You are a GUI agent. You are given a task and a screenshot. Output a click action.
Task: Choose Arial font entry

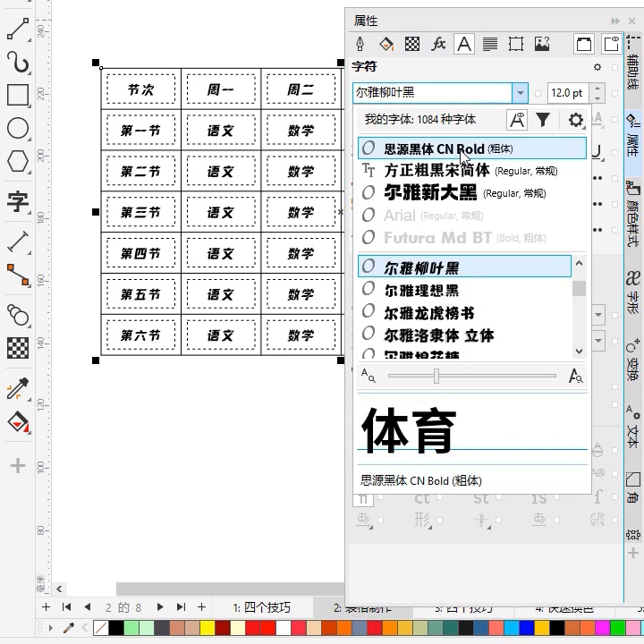[x=472, y=215]
